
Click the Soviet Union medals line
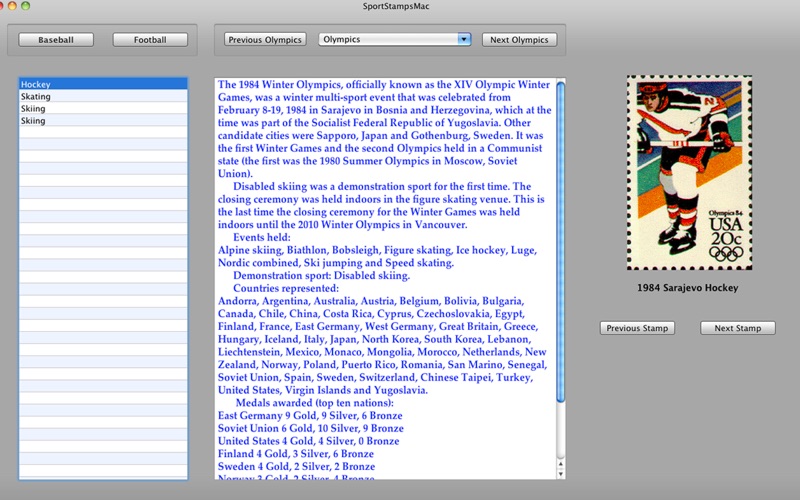point(311,429)
